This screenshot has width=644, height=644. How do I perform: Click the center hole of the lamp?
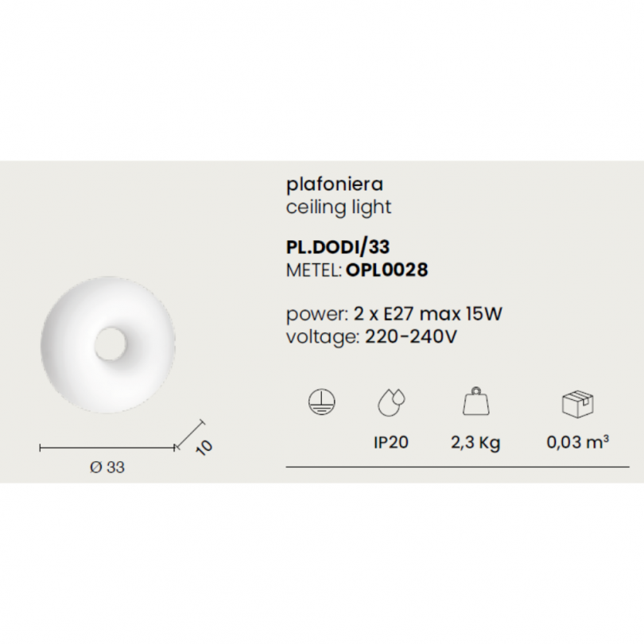(x=110, y=344)
